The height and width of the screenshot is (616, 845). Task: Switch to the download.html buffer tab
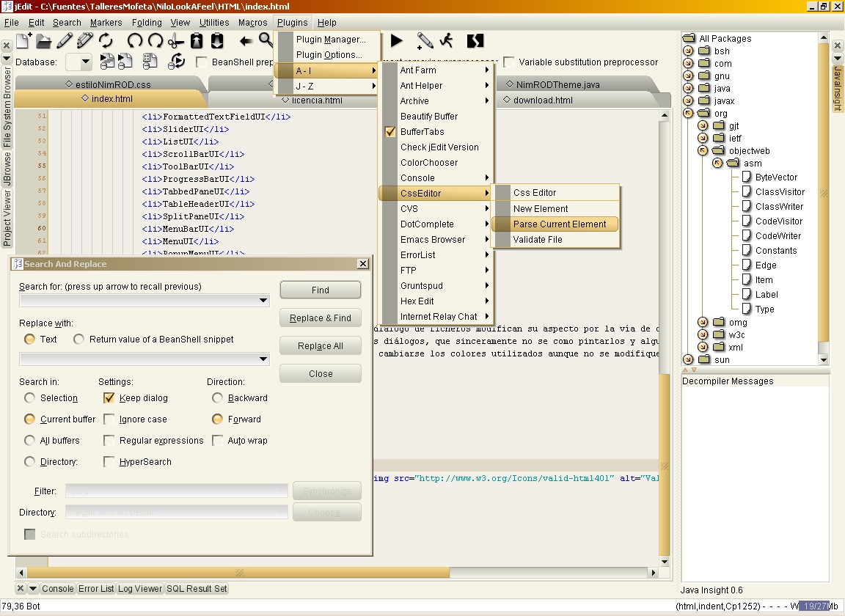pyautogui.click(x=543, y=100)
